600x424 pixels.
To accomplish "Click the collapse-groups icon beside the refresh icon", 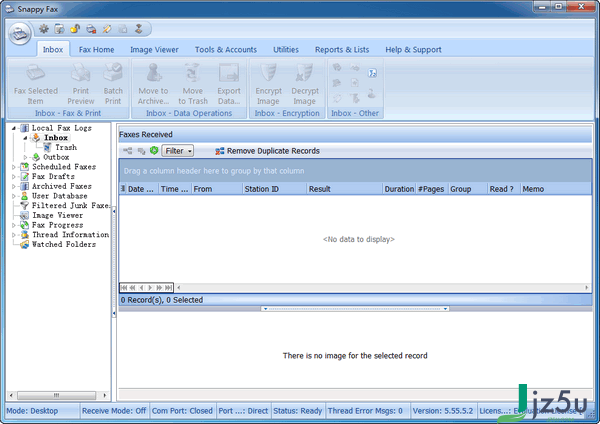I will click(x=141, y=151).
